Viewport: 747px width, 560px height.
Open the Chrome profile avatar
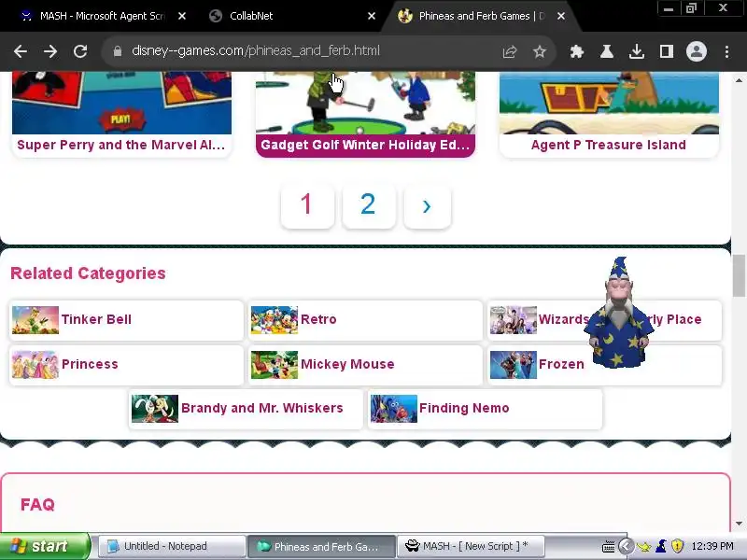[x=696, y=51]
